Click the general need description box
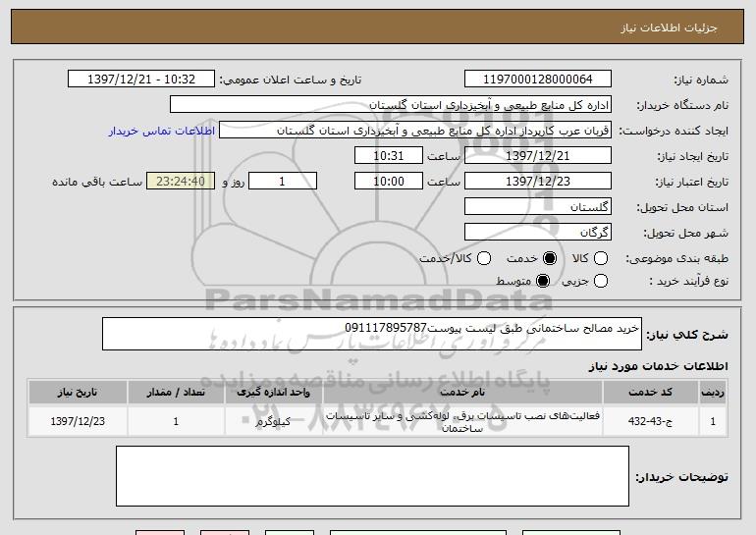 point(372,334)
